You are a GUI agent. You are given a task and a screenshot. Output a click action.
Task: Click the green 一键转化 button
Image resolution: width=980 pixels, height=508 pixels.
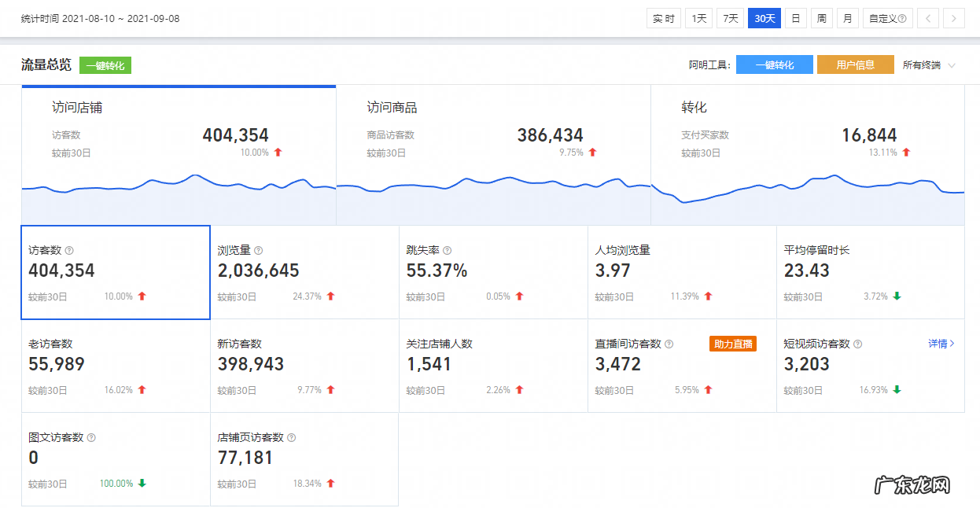[x=105, y=65]
